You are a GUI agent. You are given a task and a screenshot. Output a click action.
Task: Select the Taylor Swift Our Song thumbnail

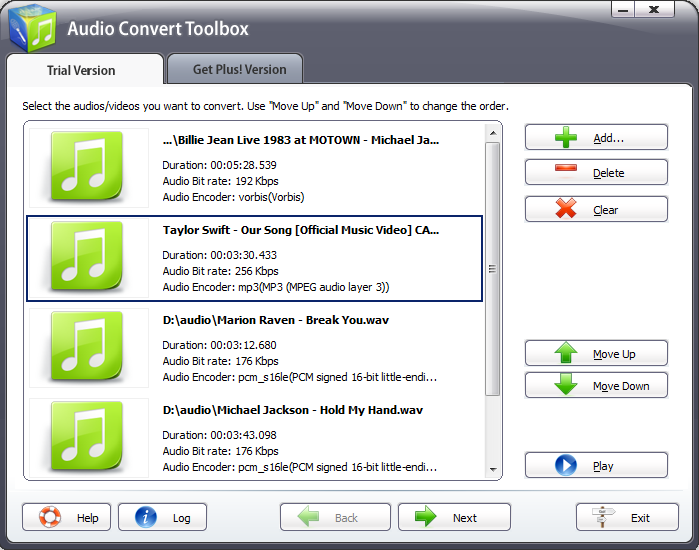[87, 256]
